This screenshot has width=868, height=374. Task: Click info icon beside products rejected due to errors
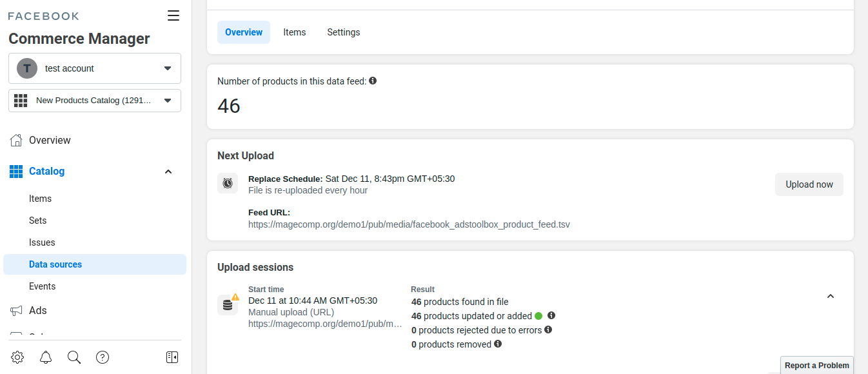click(548, 330)
